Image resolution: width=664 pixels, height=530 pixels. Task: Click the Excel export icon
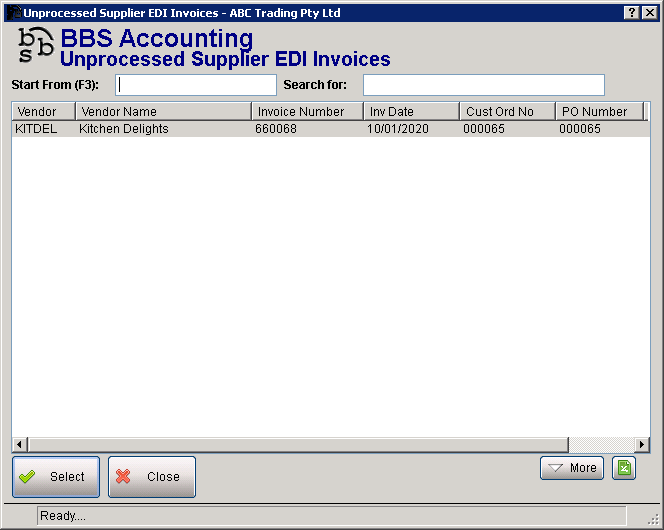point(623,468)
